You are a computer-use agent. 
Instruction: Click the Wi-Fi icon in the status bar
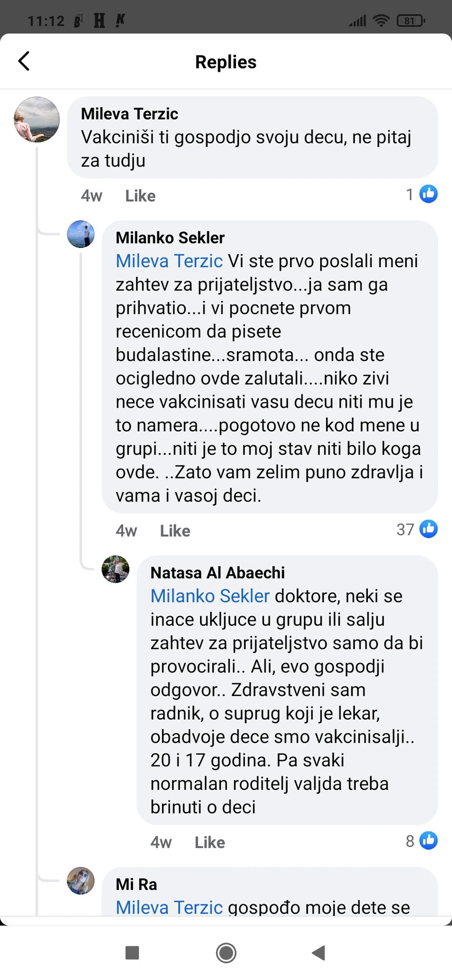382,20
